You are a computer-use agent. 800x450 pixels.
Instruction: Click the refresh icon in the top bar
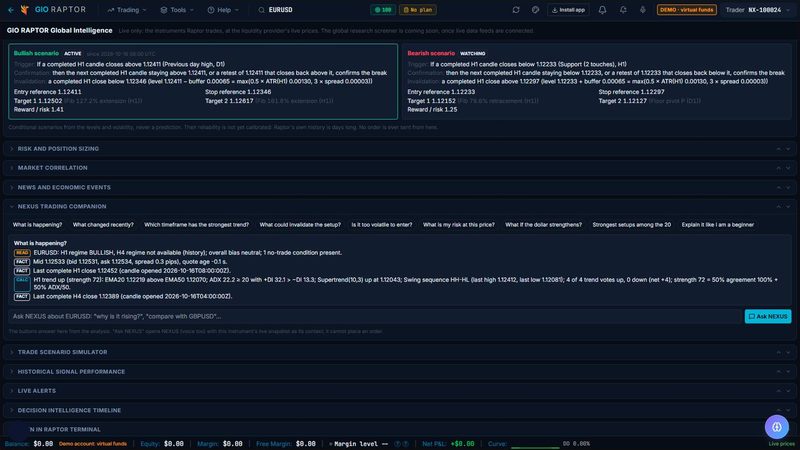[x=516, y=10]
